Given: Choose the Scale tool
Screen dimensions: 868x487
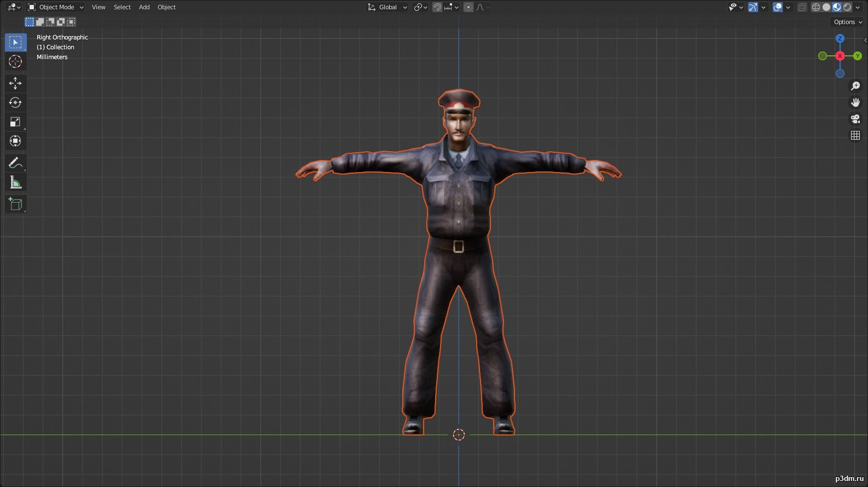Looking at the screenshot, I should point(15,122).
